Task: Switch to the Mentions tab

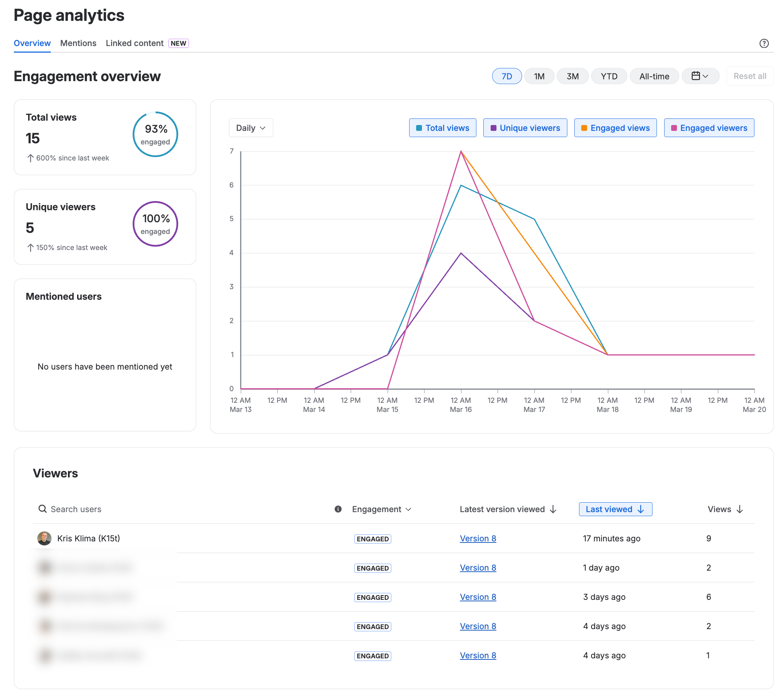Action: tap(78, 43)
